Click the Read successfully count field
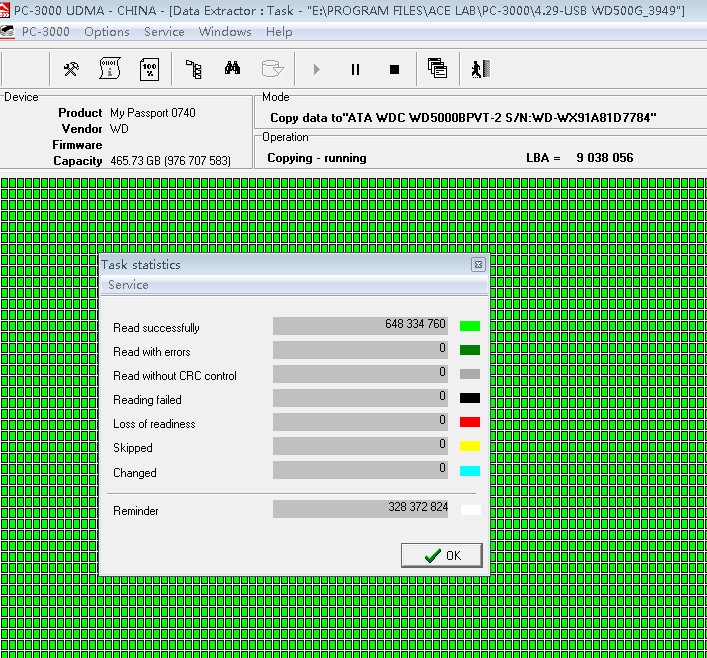Image resolution: width=707 pixels, height=658 pixels. (361, 325)
